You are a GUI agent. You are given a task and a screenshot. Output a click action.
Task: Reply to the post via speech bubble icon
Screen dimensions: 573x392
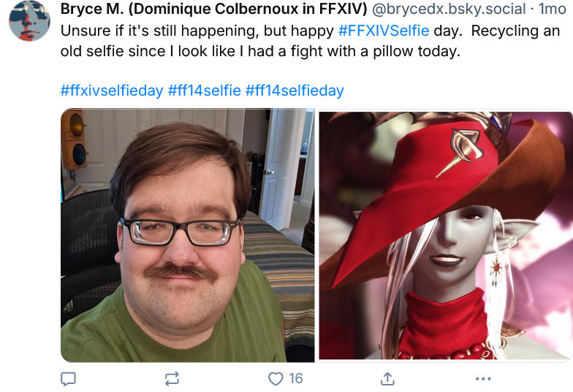[x=68, y=379]
